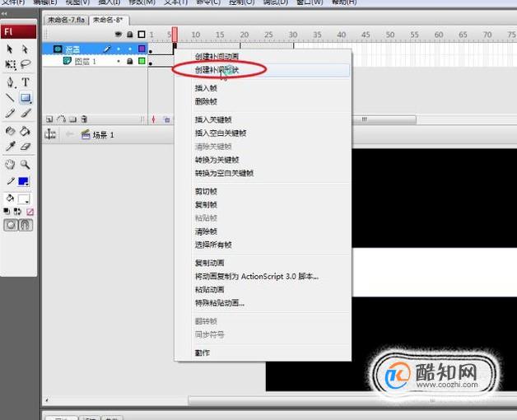Select the Line tool
The image size is (517, 420).
tap(10, 97)
